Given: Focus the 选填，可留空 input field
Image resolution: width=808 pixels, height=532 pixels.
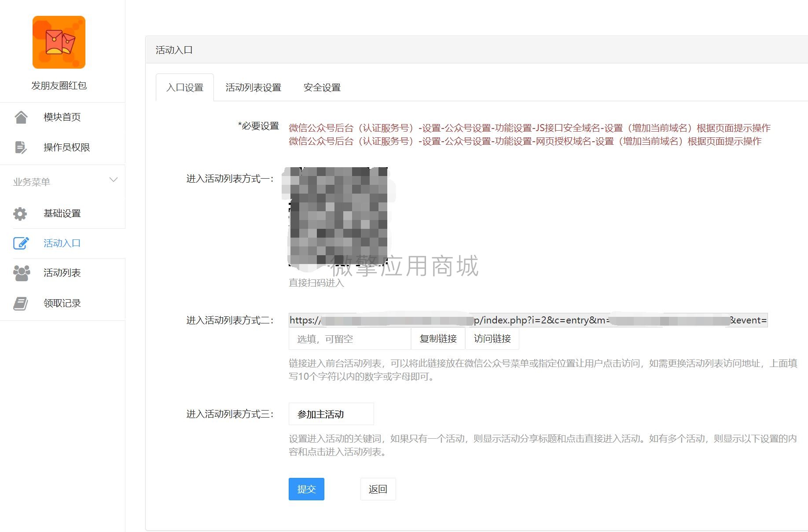Looking at the screenshot, I should click(350, 339).
